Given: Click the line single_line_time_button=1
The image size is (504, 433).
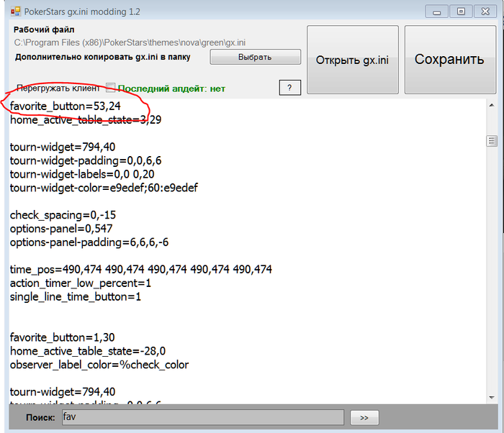Looking at the screenshot, I should pyautogui.click(x=76, y=296).
